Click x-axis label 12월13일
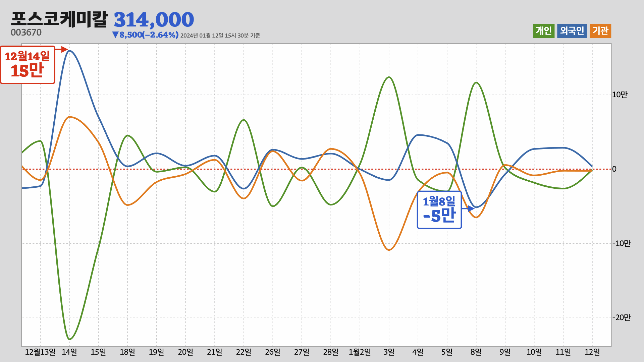The height and width of the screenshot is (362, 644). [x=40, y=352]
